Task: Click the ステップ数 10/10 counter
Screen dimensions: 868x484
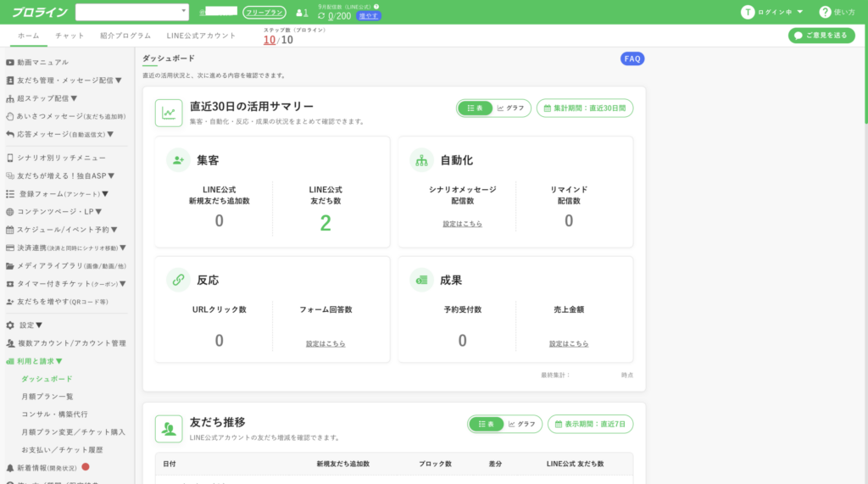Action: click(x=278, y=40)
